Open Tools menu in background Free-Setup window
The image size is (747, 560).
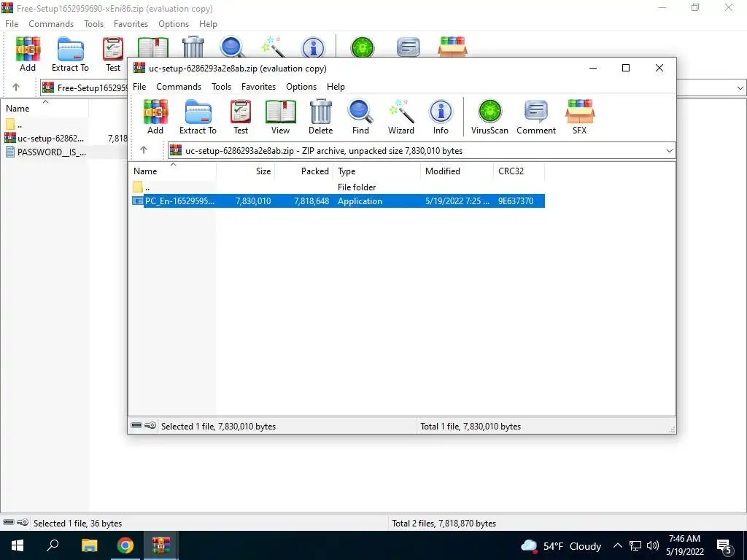click(x=94, y=24)
